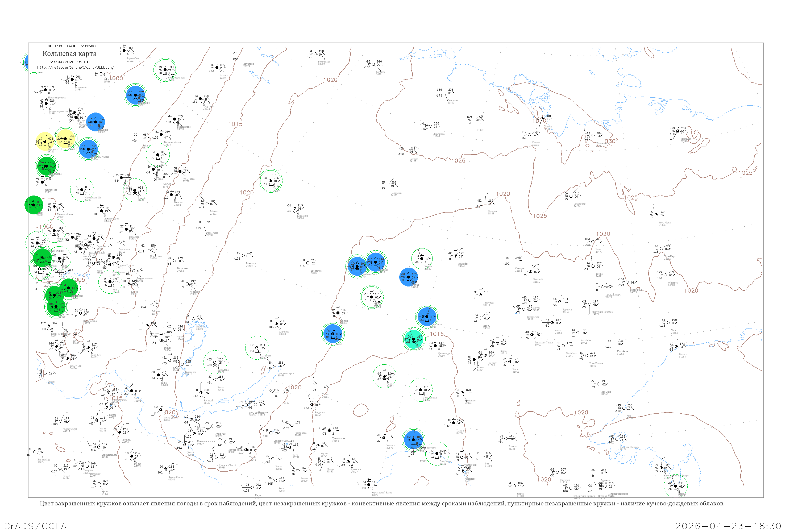This screenshot has width=798, height=532.
Task: Click the Тында station plot
Action: pos(454,423)
